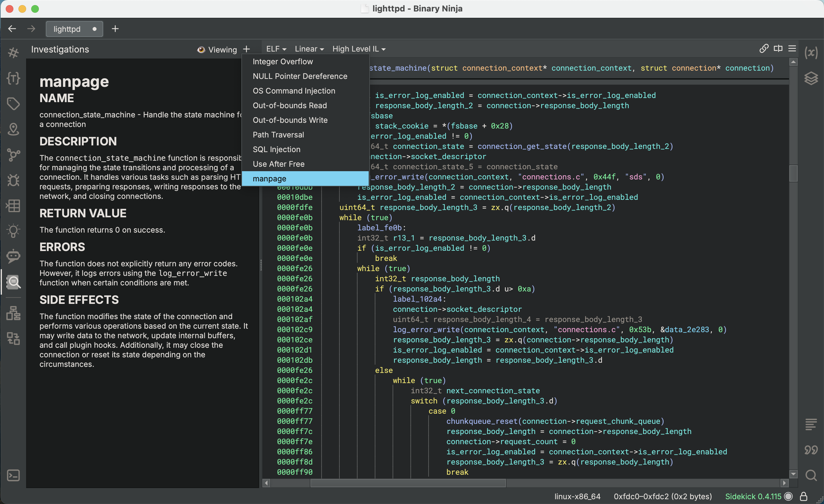Viewport: 824px width, 504px height.
Task: Toggle the lock icon in status bar
Action: [x=804, y=496]
